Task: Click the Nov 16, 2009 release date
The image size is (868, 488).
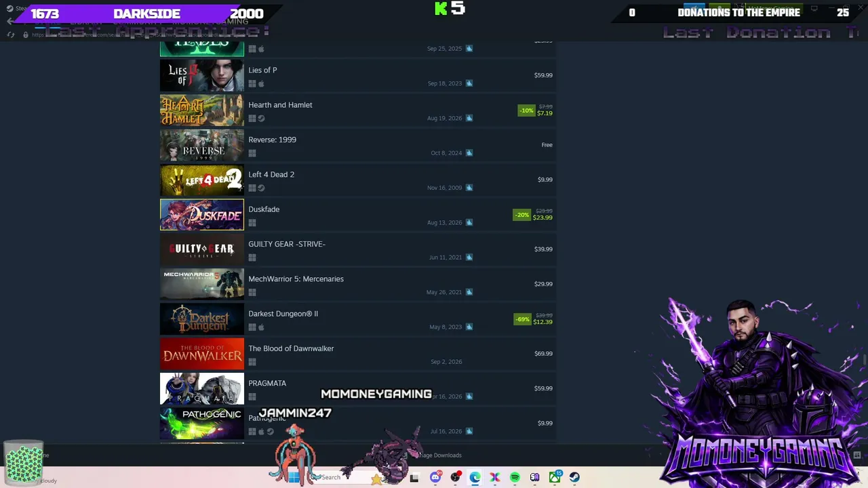Action: tap(445, 188)
